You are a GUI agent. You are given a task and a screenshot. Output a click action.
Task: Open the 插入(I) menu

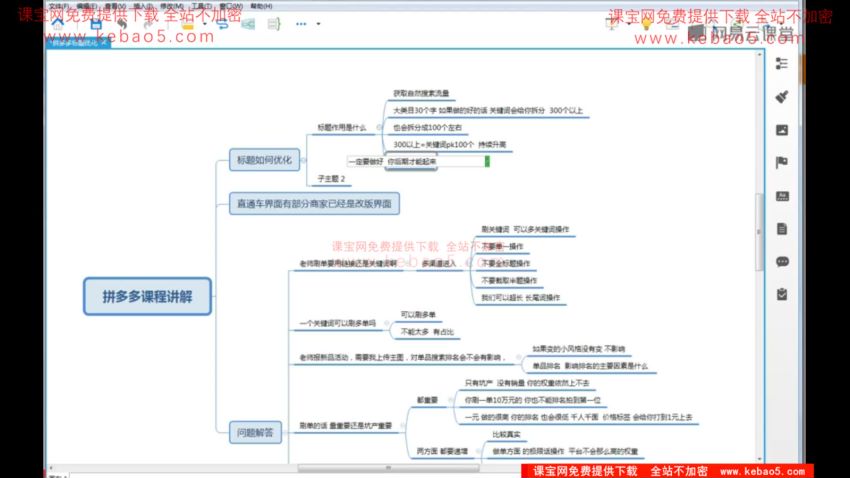[143, 6]
